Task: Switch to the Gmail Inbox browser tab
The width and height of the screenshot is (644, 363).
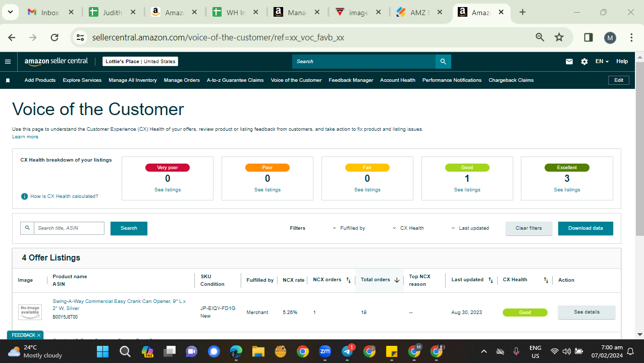Action: pyautogui.click(x=49, y=12)
